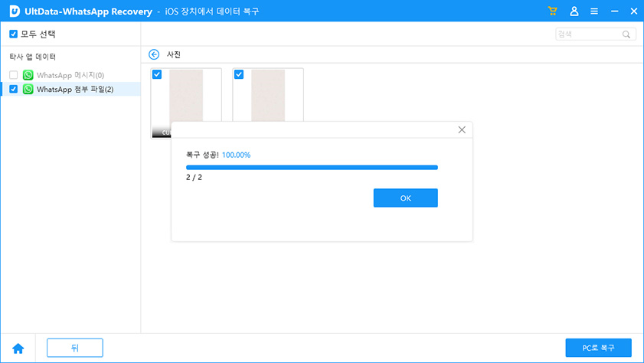The image size is (644, 363).
Task: Open the user account icon
Action: coord(574,11)
